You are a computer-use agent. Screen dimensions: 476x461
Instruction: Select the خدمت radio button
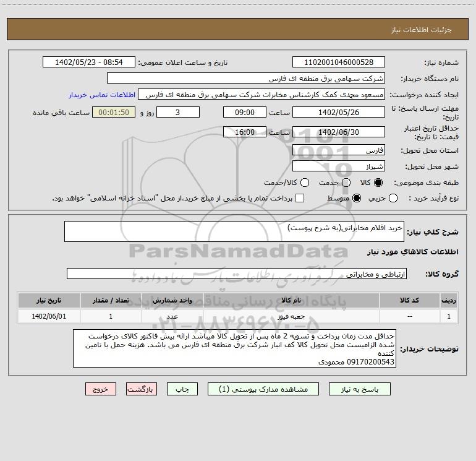(346, 183)
